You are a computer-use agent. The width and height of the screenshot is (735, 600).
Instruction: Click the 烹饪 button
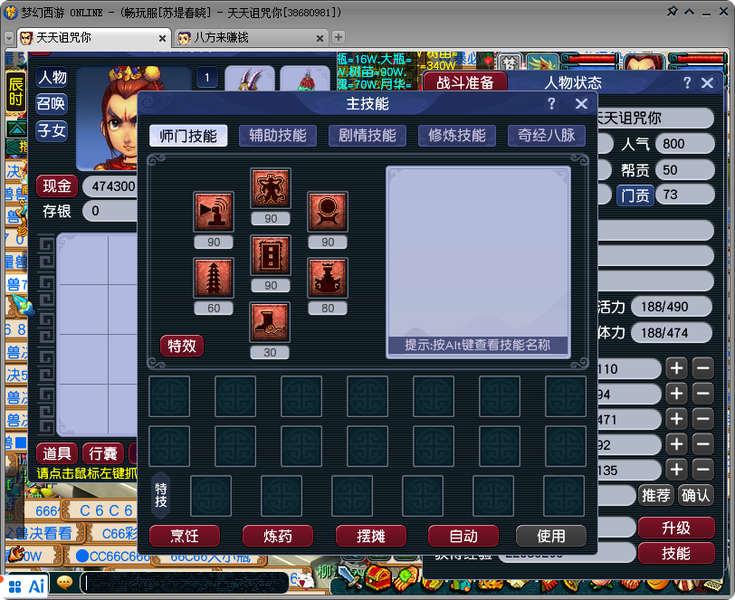coord(185,536)
